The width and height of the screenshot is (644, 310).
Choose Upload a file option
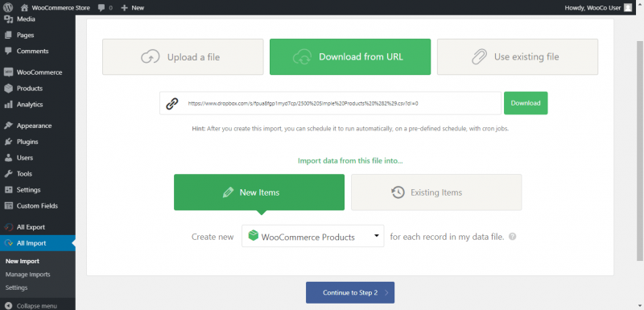coord(183,56)
